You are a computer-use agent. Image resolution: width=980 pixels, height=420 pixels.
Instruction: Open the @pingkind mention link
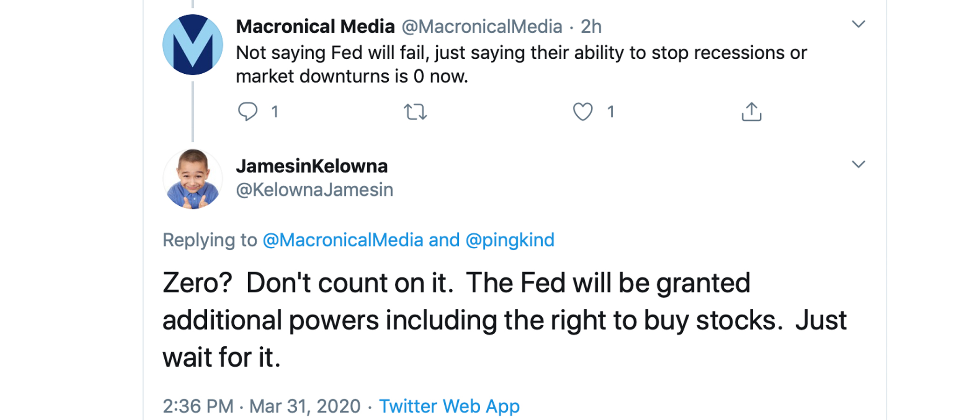coord(510,240)
